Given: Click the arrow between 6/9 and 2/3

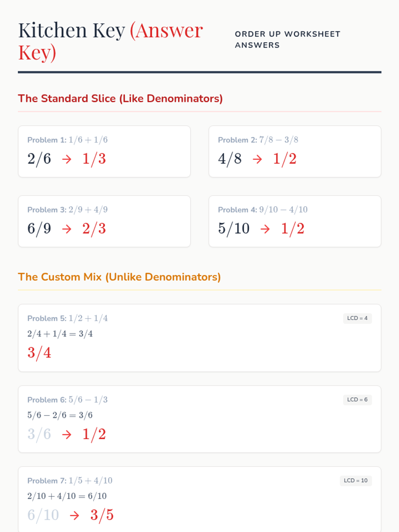Looking at the screenshot, I should (67, 229).
